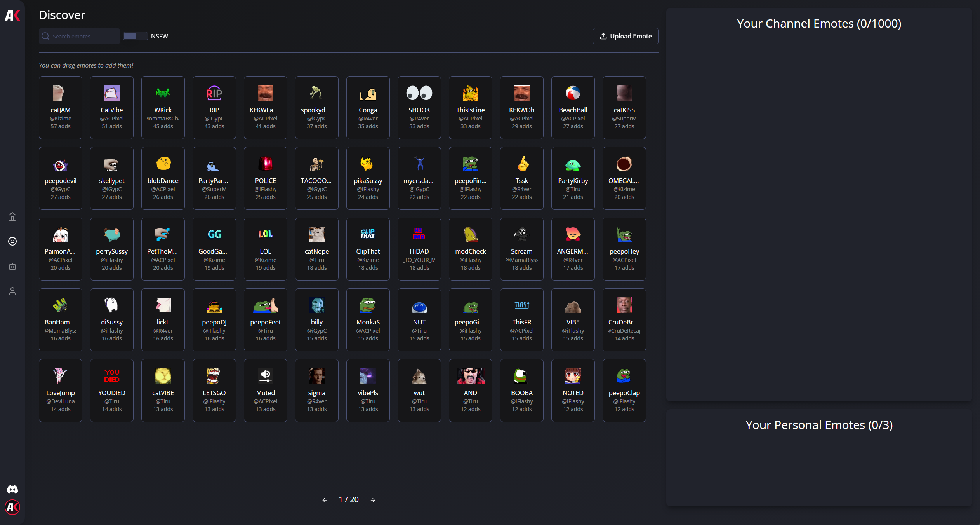Select the peepoFeet emote card
The height and width of the screenshot is (525, 980).
tap(266, 320)
